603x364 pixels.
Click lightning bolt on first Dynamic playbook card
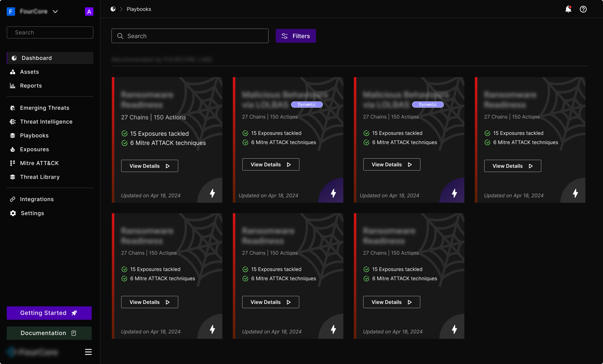333,193
